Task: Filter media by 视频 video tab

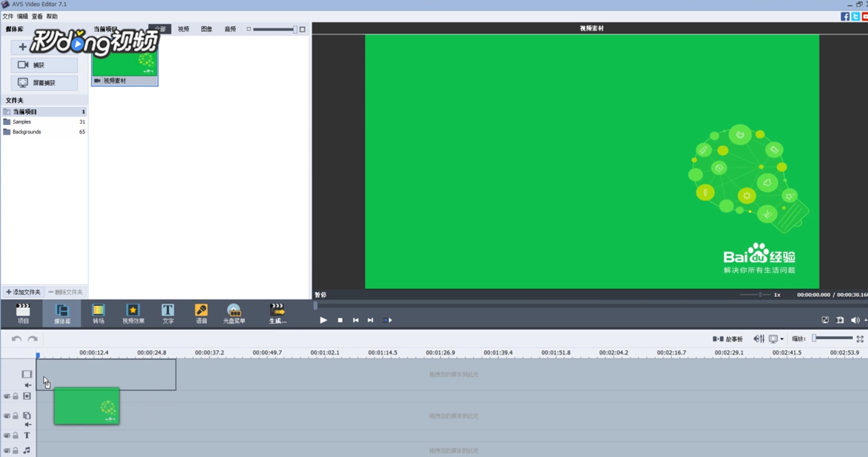Action: tap(183, 29)
